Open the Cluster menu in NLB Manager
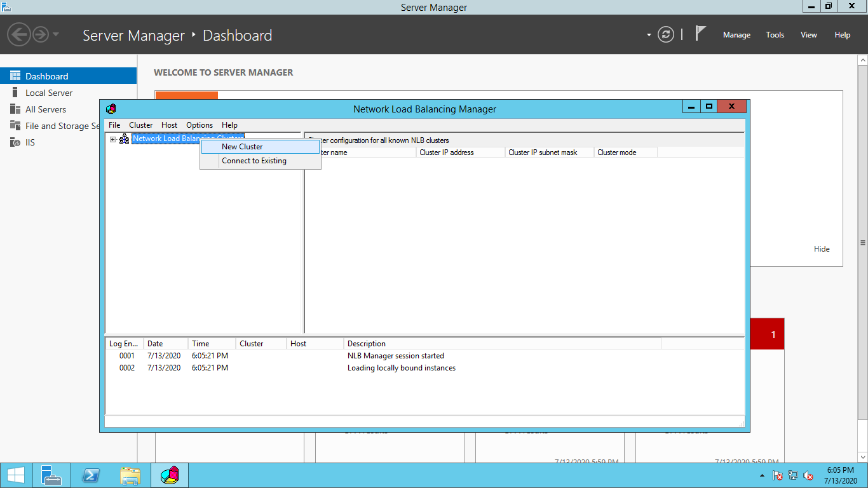The width and height of the screenshot is (868, 488). click(140, 125)
